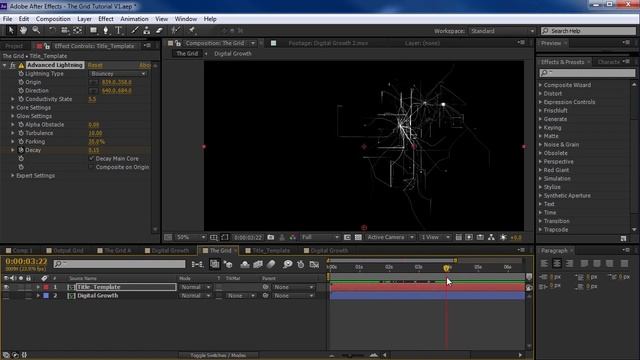The height and width of the screenshot is (360, 640).
Task: Click Toggle Switches / Modes button
Action: 218,355
